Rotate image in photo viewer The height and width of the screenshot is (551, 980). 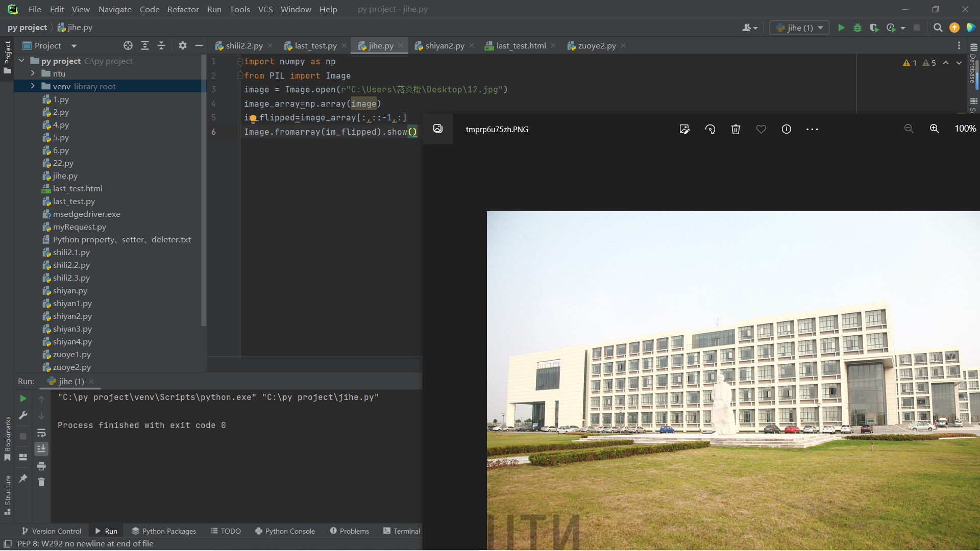(710, 129)
